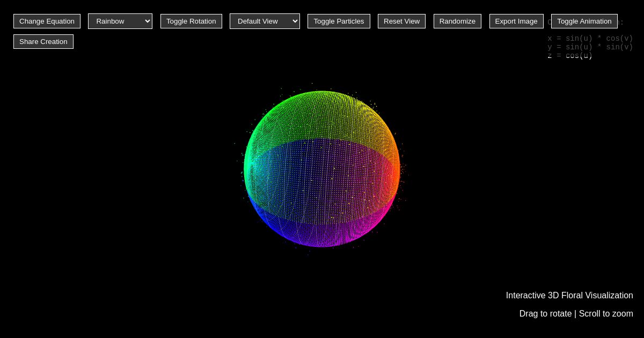Viewport: 644px width, 338px height.
Task: Click the Change Equation button
Action: [47, 21]
